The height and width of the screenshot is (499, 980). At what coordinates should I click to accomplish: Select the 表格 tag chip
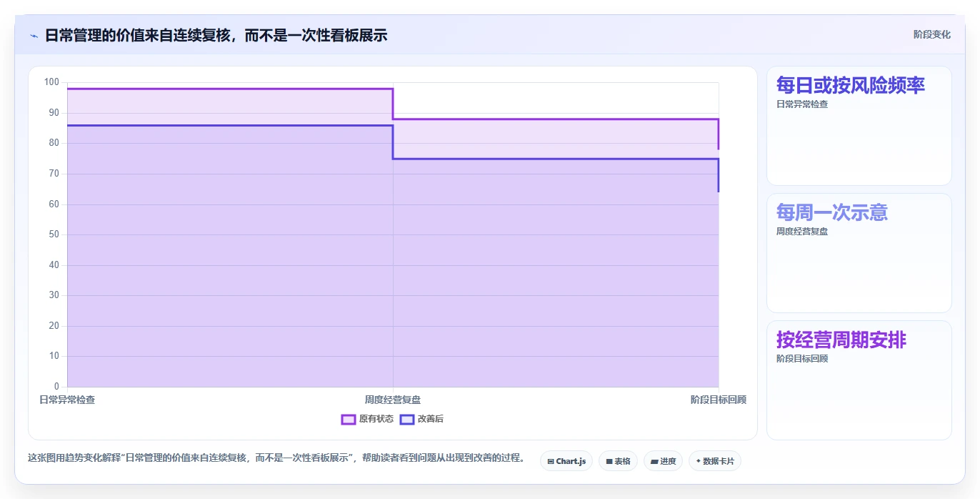pos(619,461)
